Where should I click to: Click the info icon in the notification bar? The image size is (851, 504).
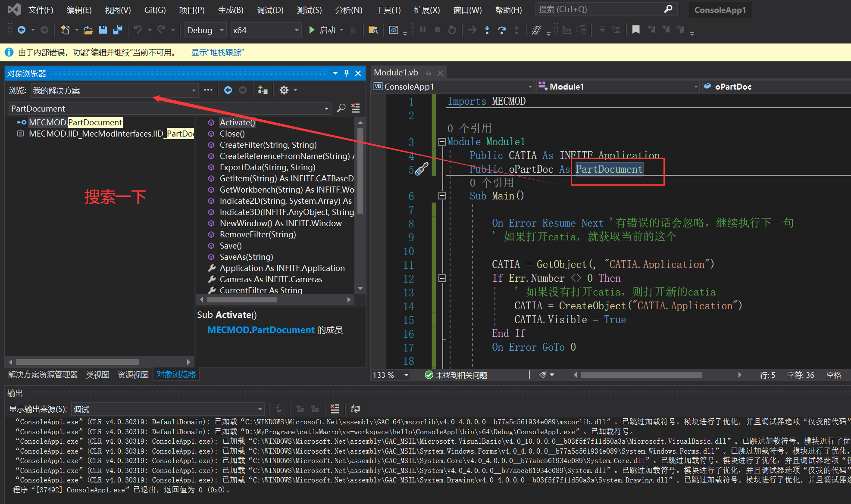(9, 52)
